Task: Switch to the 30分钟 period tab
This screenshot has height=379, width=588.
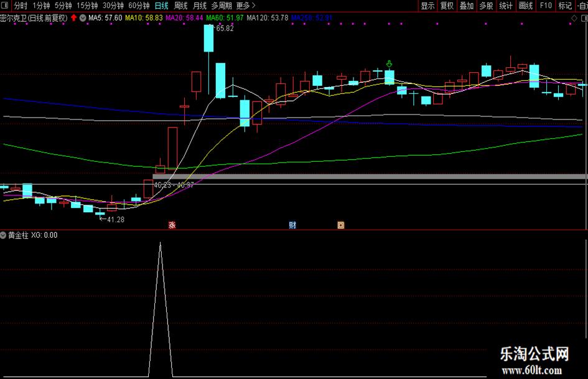Action: 113,6
